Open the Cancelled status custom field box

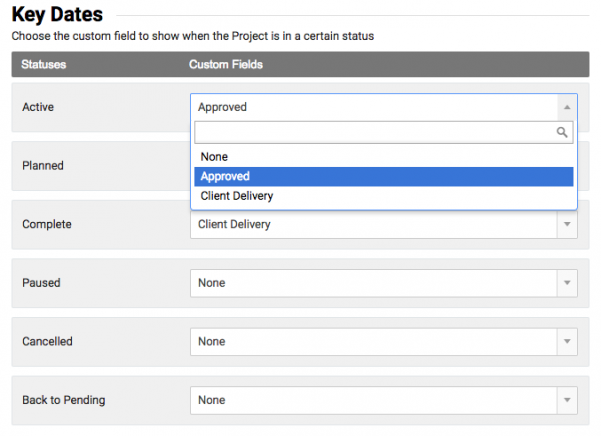click(372, 342)
